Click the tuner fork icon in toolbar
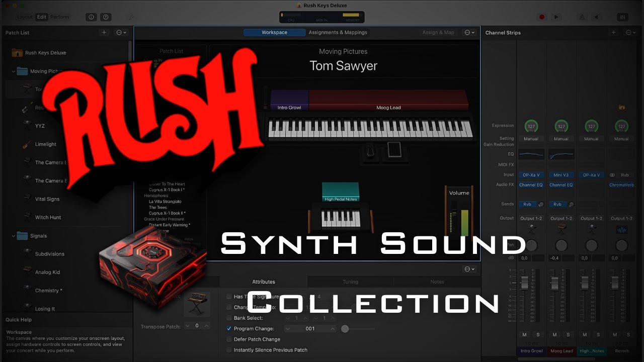Viewport: 644px width, 362px height. 132,17
